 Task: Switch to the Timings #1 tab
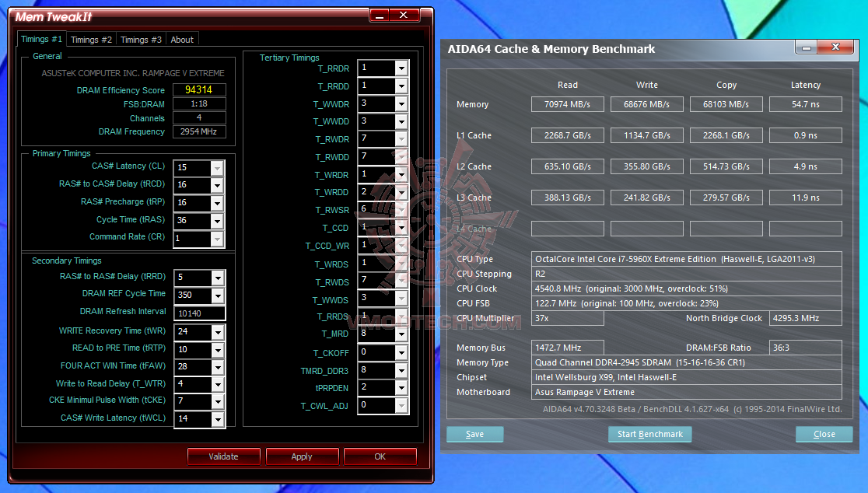[41, 40]
